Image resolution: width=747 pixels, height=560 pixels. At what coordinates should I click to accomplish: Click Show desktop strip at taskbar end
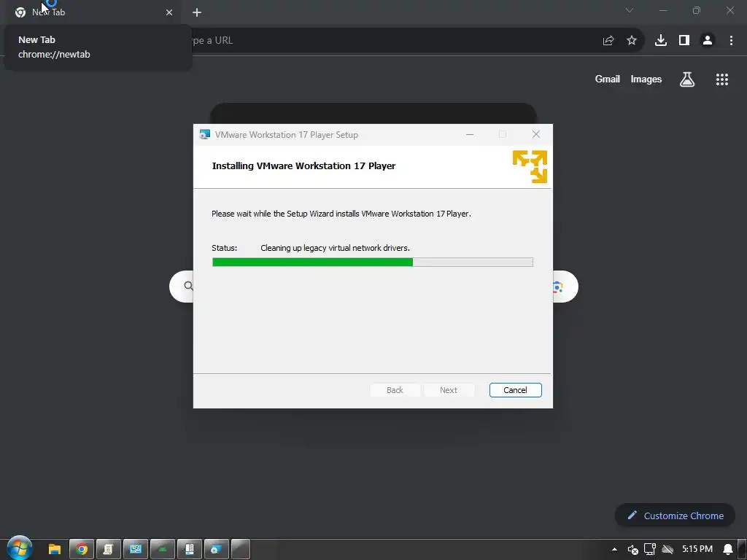742,550
